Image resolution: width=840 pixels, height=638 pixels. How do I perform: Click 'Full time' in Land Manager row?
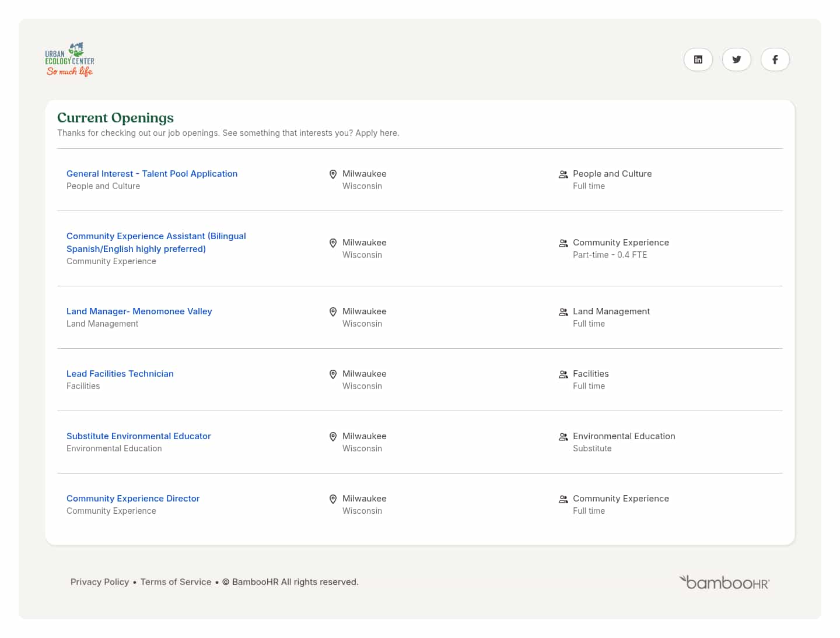click(589, 324)
